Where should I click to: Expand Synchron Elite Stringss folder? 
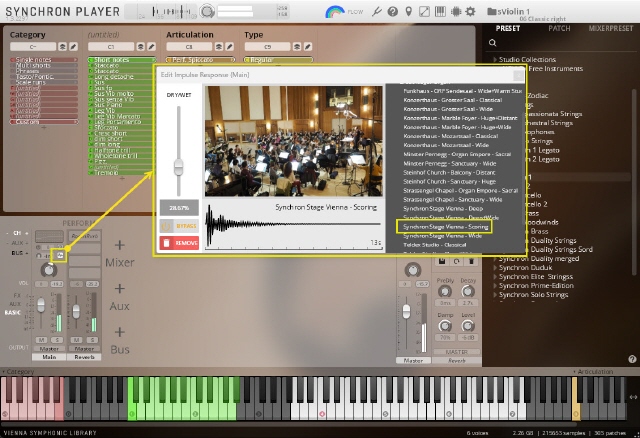pos(495,277)
